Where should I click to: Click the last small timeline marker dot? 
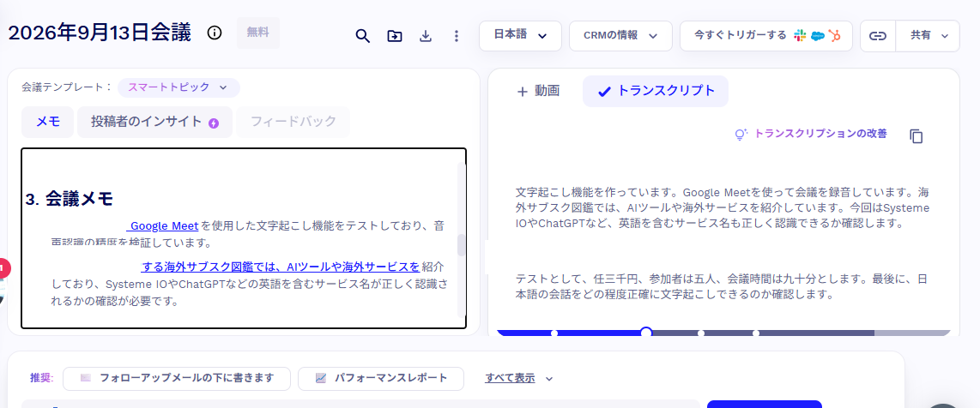click(x=756, y=333)
